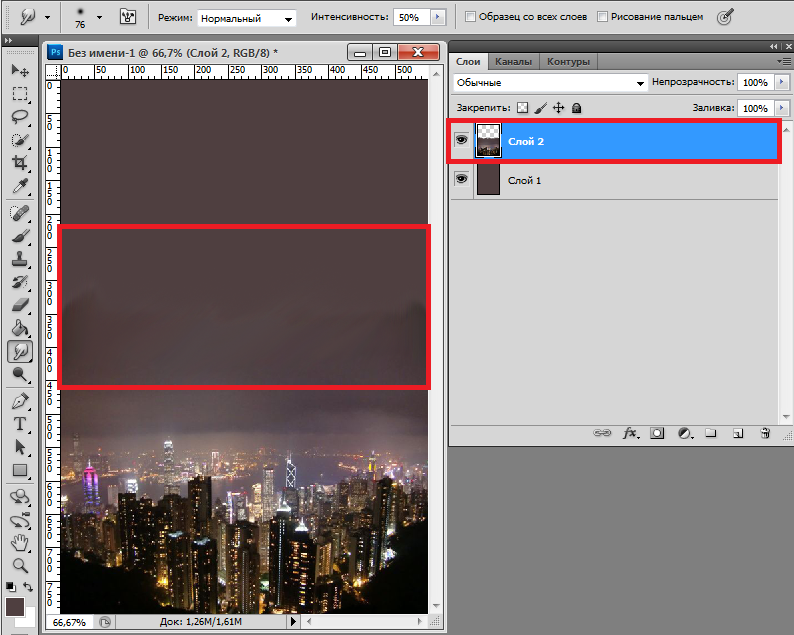Open the Непрозрачность opacity slider arrow
The width and height of the screenshot is (794, 635).
[x=781, y=82]
